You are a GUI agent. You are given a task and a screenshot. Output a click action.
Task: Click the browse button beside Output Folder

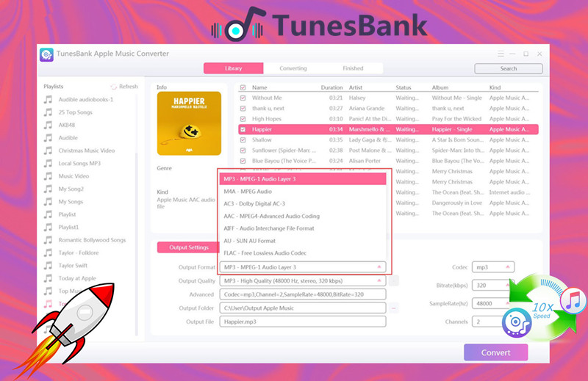pos(394,308)
